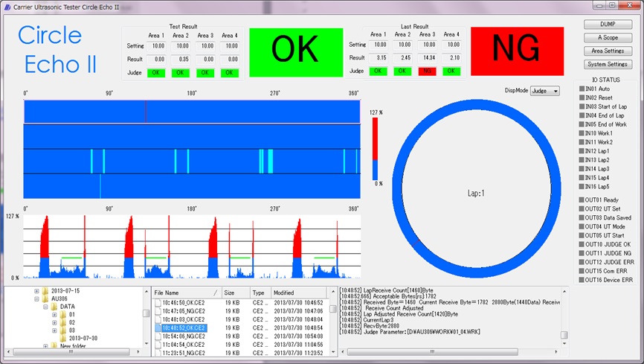This screenshot has height=364, width=644.
Task: Open the DispMode Judge dropdown
Action: point(545,91)
